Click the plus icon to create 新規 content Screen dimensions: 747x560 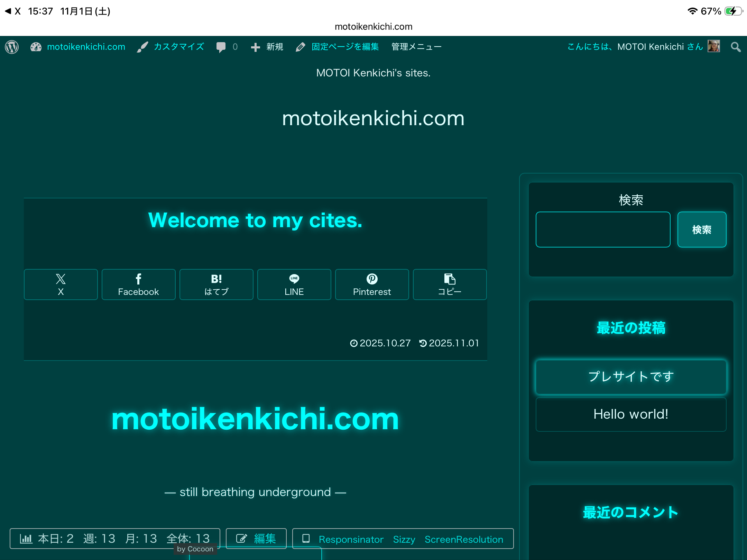(255, 47)
